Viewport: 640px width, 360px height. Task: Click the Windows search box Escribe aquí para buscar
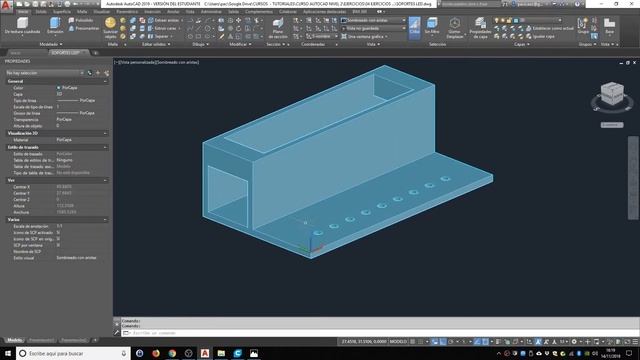click(73, 353)
